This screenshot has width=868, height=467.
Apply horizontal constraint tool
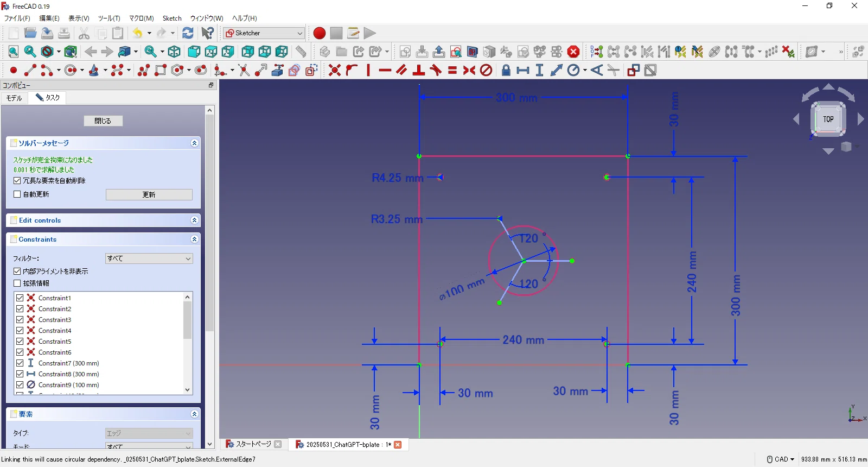[385, 70]
